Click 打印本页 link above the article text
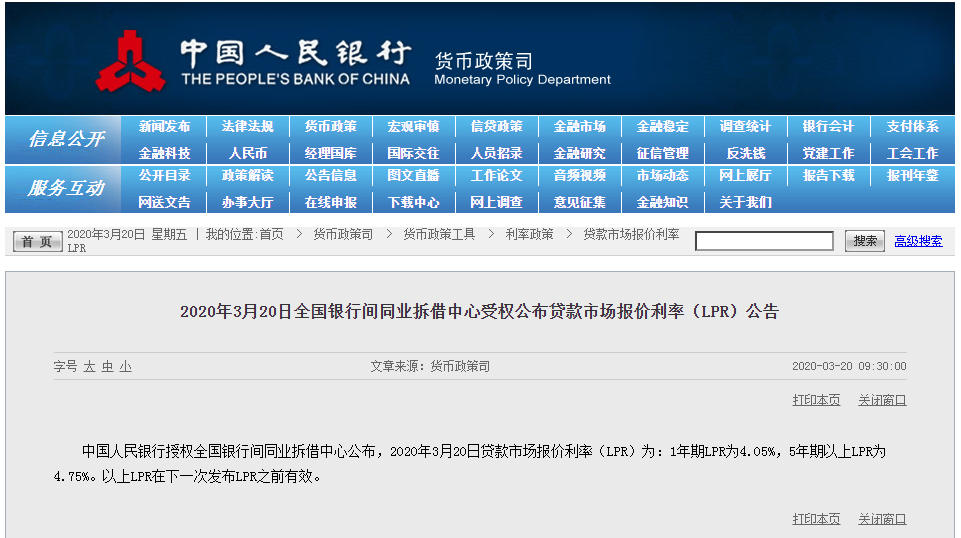This screenshot has width=961, height=538. point(816,400)
